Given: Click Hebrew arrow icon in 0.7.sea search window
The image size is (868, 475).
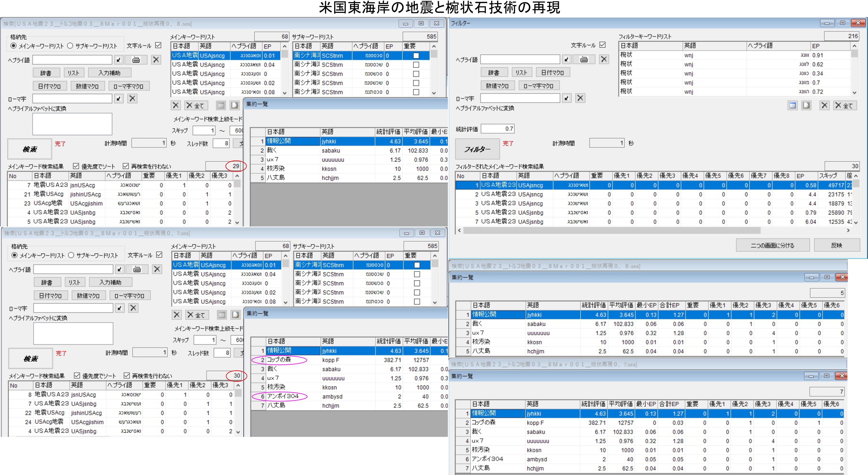Looking at the screenshot, I should [120, 269].
